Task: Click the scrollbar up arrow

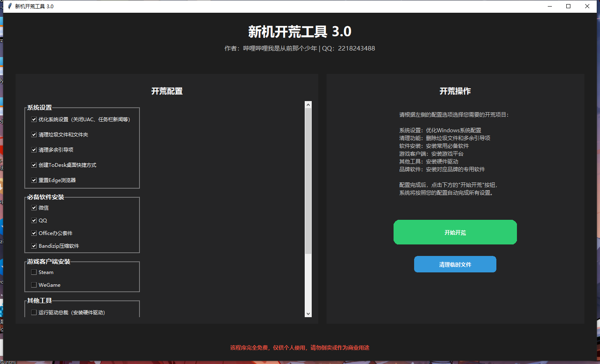Action: click(x=308, y=104)
